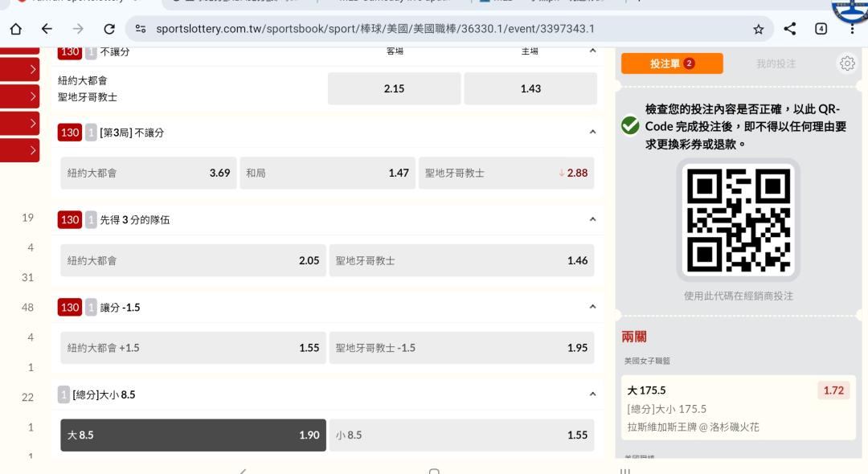Open site info icon in address bar
The image size is (868, 474).
coord(141,29)
